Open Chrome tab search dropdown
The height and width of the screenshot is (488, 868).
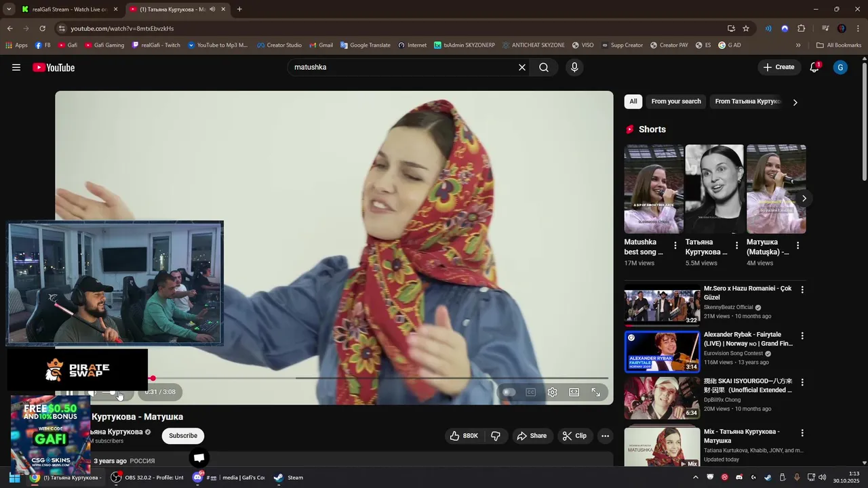(x=9, y=9)
